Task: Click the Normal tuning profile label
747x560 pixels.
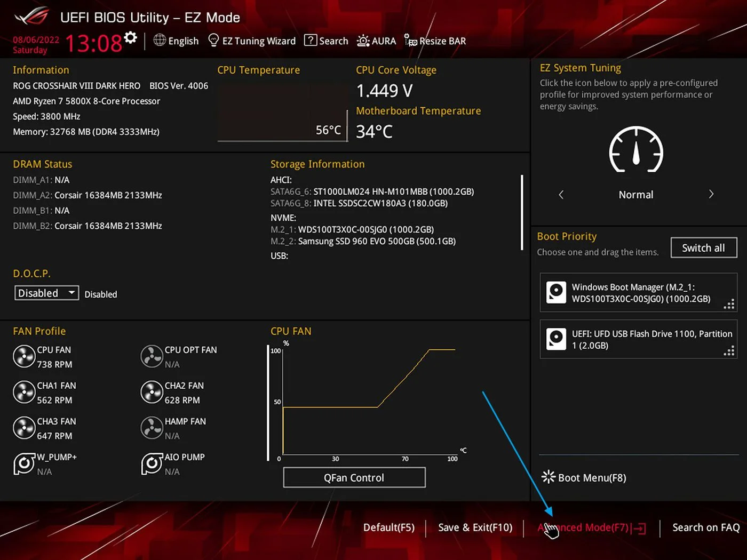Action: pos(636,195)
